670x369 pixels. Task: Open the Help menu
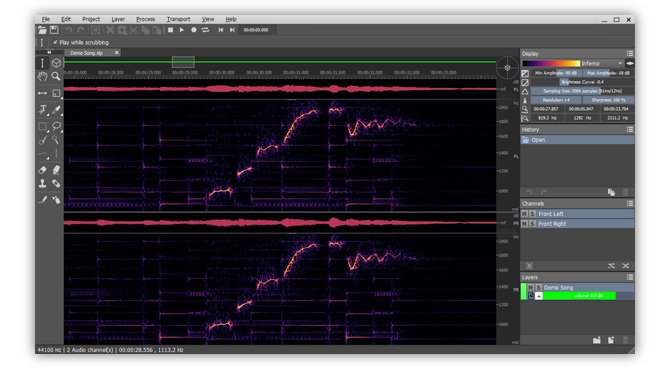point(231,19)
